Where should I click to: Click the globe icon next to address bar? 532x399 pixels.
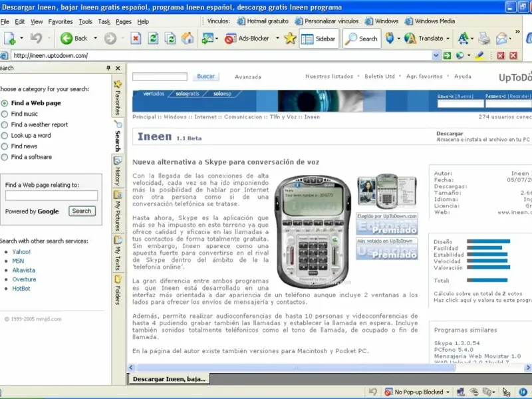tap(460, 55)
